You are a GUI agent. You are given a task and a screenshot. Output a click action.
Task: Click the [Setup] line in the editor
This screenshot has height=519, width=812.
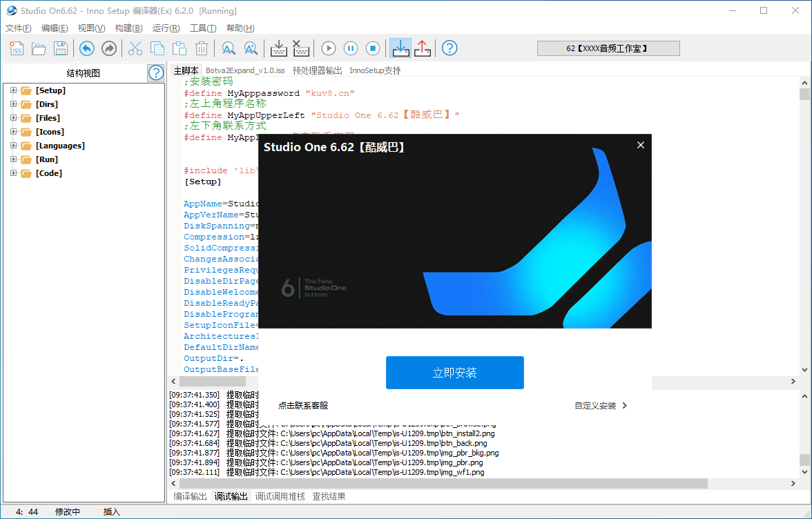pos(202,182)
